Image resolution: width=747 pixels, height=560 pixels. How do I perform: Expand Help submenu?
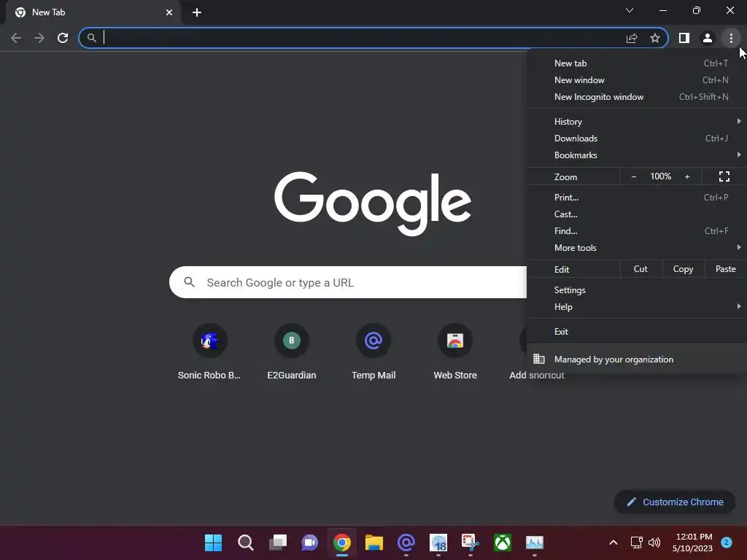636,307
